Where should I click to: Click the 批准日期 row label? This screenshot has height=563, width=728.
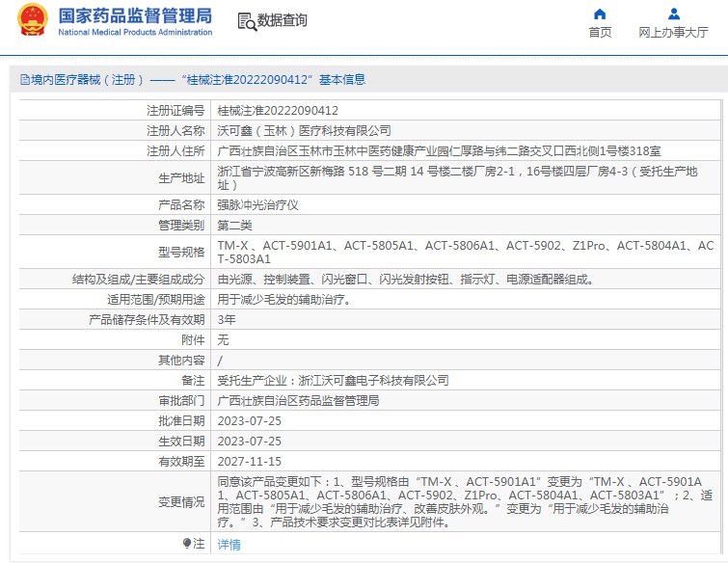[x=181, y=421]
